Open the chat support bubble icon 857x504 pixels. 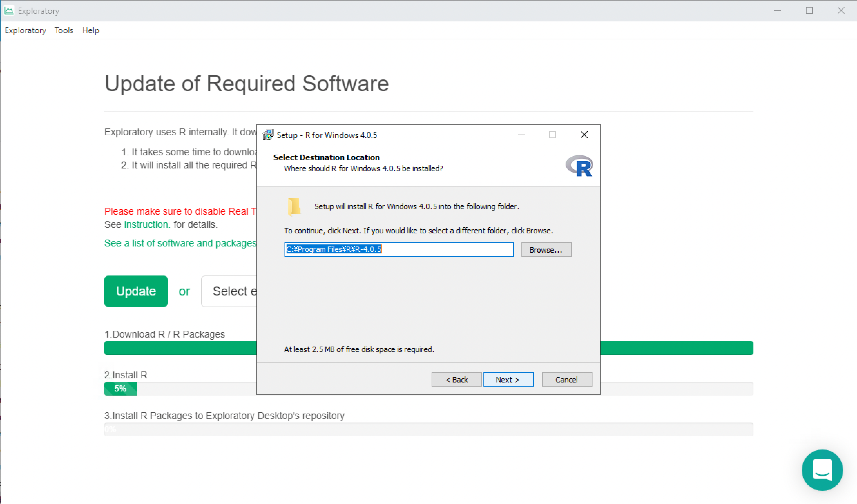pyautogui.click(x=822, y=470)
